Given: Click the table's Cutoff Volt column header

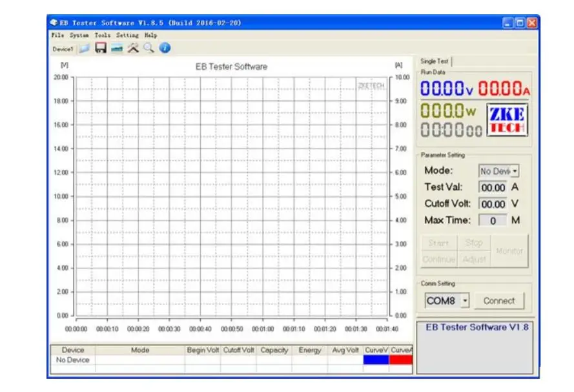Looking at the screenshot, I should coord(238,350).
